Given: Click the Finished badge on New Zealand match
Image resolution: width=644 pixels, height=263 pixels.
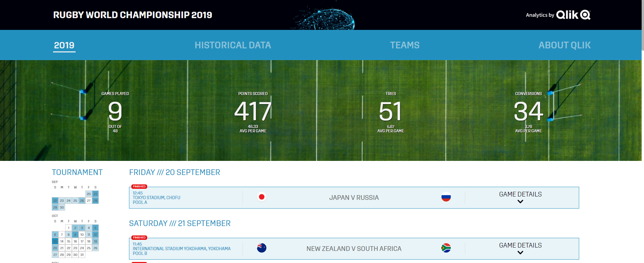Looking at the screenshot, I should click(x=139, y=237).
